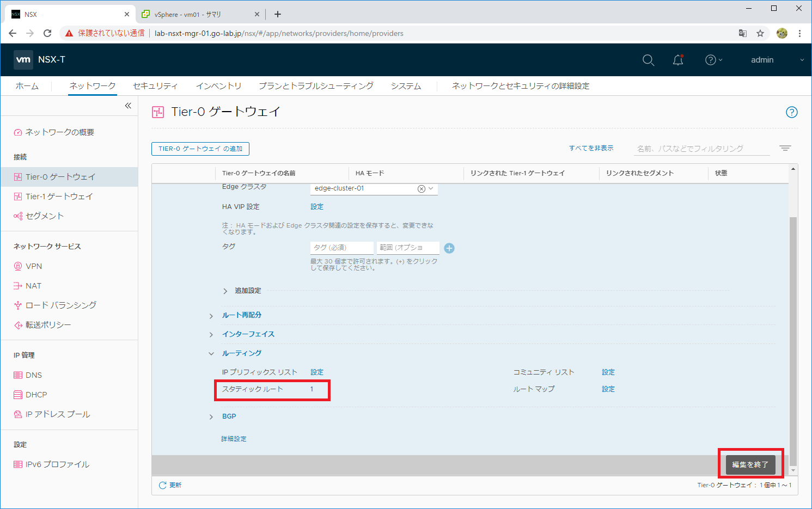The width and height of the screenshot is (812, 509).
Task: Switch to インベントリ tab
Action: coord(219,86)
